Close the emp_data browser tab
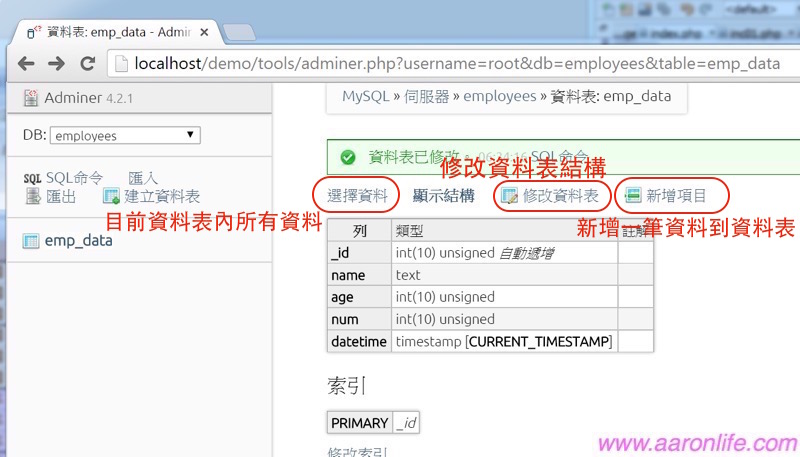This screenshot has width=800, height=457. (x=204, y=32)
